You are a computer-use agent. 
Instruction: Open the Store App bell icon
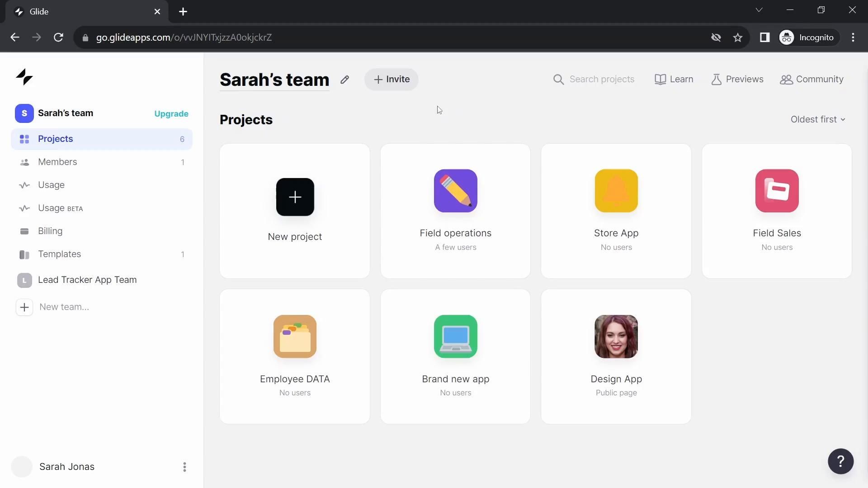[x=616, y=191]
